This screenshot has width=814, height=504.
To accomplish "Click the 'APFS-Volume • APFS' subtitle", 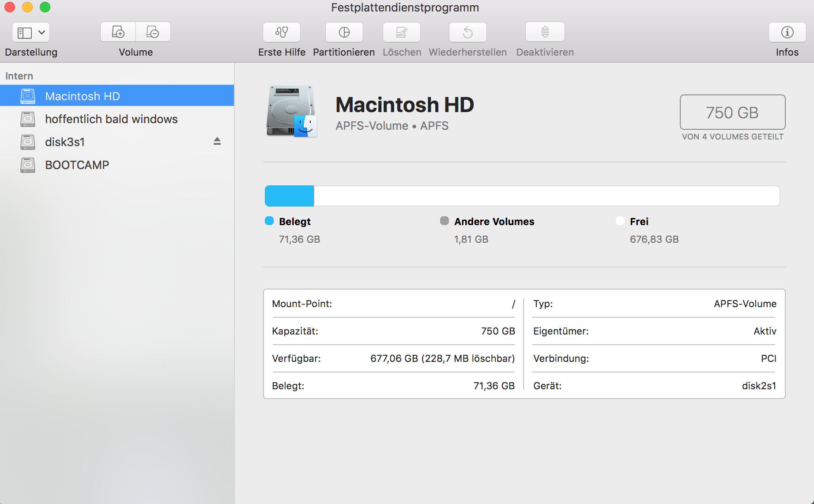I will tap(392, 126).
